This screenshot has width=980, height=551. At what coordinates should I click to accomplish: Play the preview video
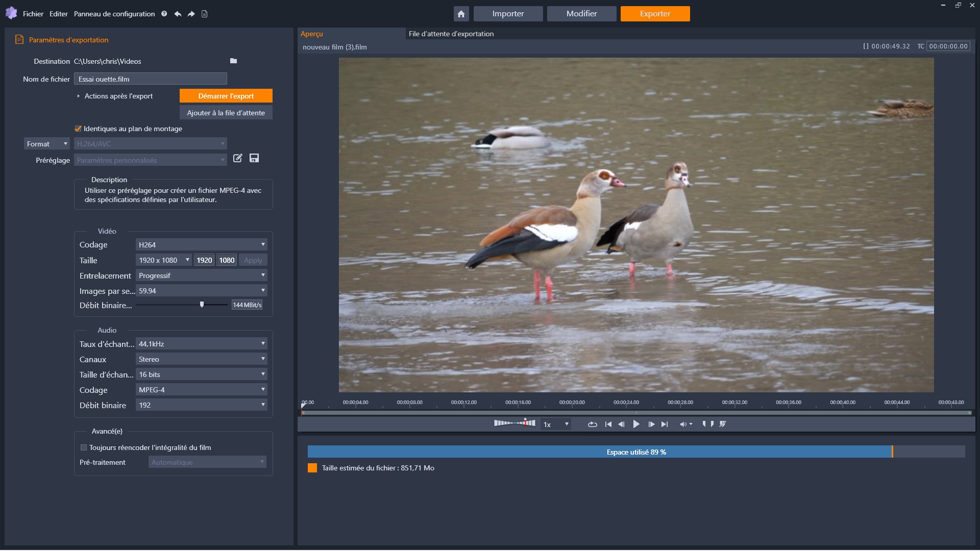(x=636, y=424)
